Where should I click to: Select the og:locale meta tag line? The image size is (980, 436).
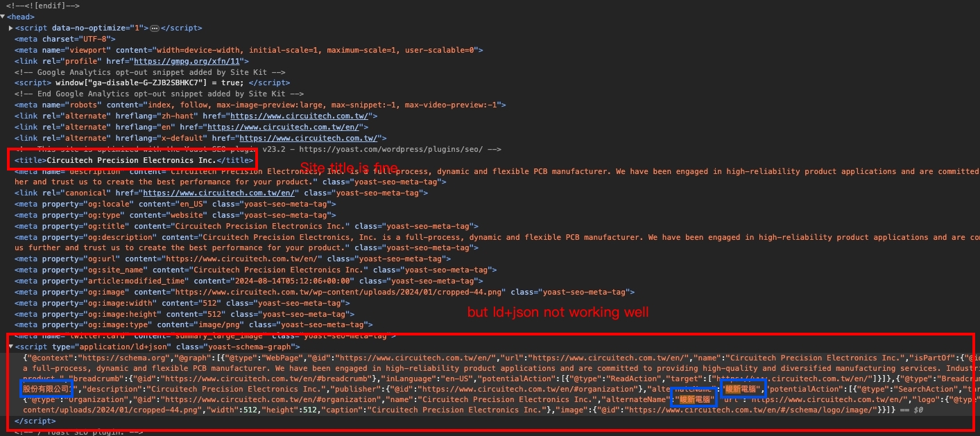tap(175, 204)
